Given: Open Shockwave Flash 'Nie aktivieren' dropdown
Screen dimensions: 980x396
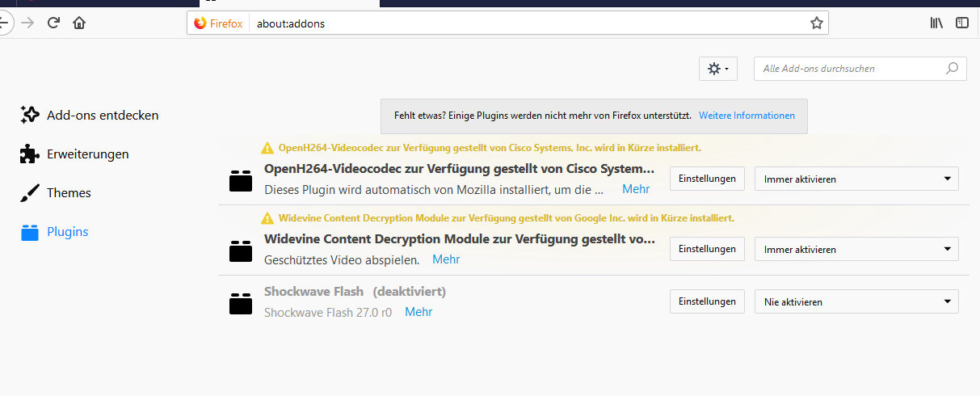Looking at the screenshot, I should 856,302.
